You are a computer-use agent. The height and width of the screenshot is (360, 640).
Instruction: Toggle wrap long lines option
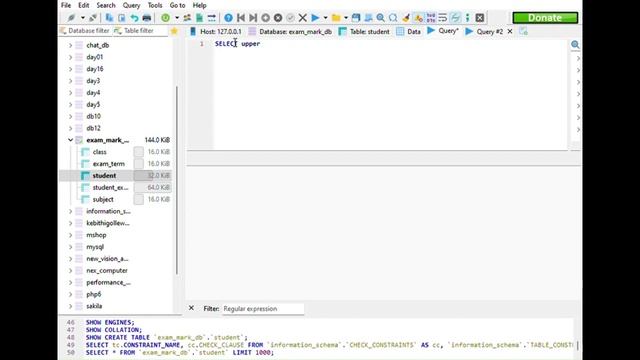pos(443,18)
